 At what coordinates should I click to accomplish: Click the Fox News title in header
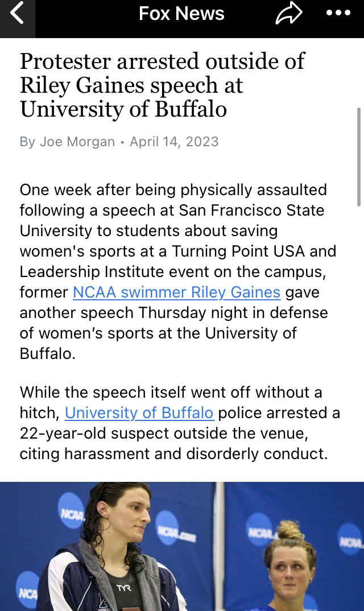pyautogui.click(x=181, y=14)
